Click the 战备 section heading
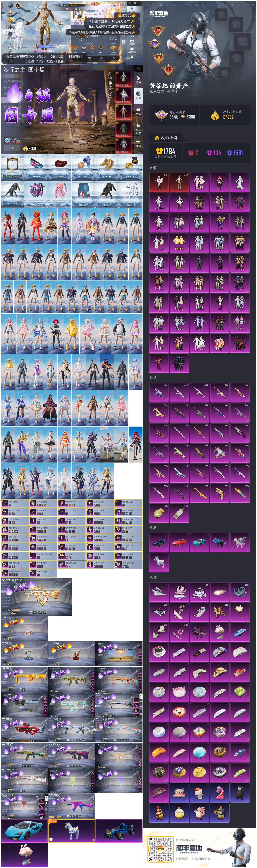 pyautogui.click(x=153, y=577)
